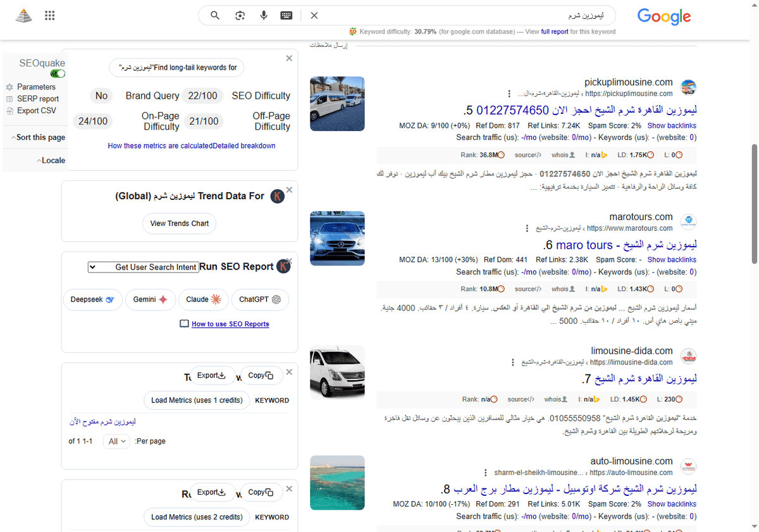This screenshot has height=532, width=759.
Task: Open the on-screen keyboard icon in search bar
Action: click(x=286, y=15)
